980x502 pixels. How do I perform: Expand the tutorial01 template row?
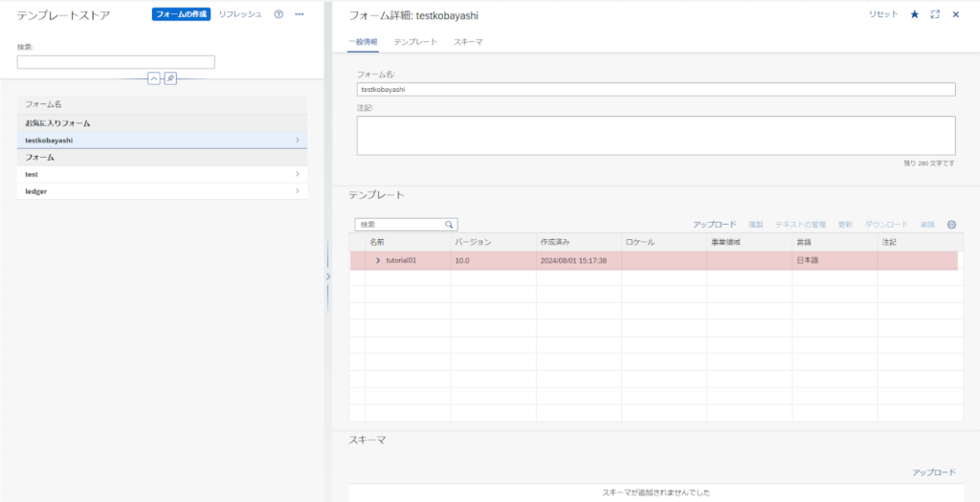tap(378, 260)
